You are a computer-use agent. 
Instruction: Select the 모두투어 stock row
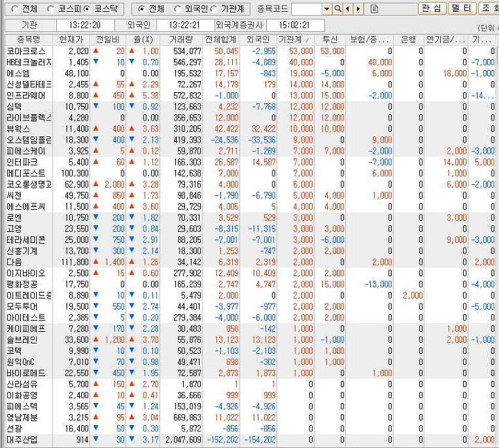click(252, 307)
